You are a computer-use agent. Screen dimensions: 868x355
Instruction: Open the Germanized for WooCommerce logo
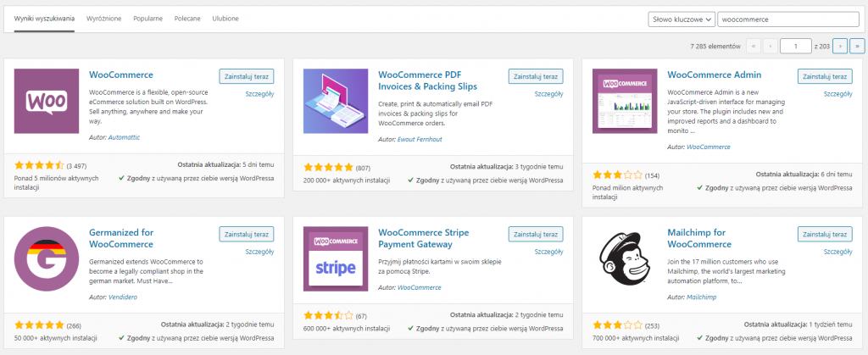point(47,259)
